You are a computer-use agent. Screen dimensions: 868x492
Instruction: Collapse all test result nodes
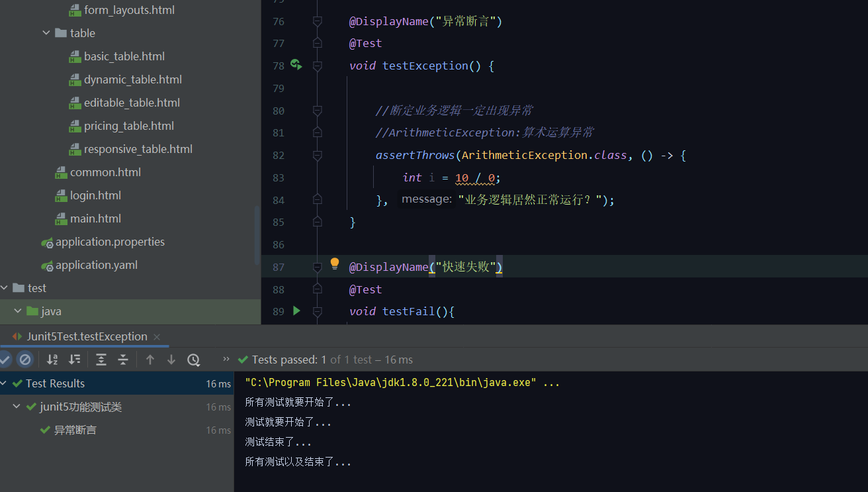pyautogui.click(x=122, y=360)
